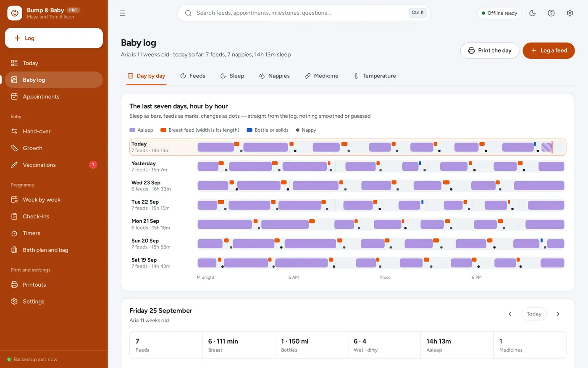Screen dimensions: 588x368
Task: Click the Bottle or solids blue legend swatch
Action: (249, 130)
